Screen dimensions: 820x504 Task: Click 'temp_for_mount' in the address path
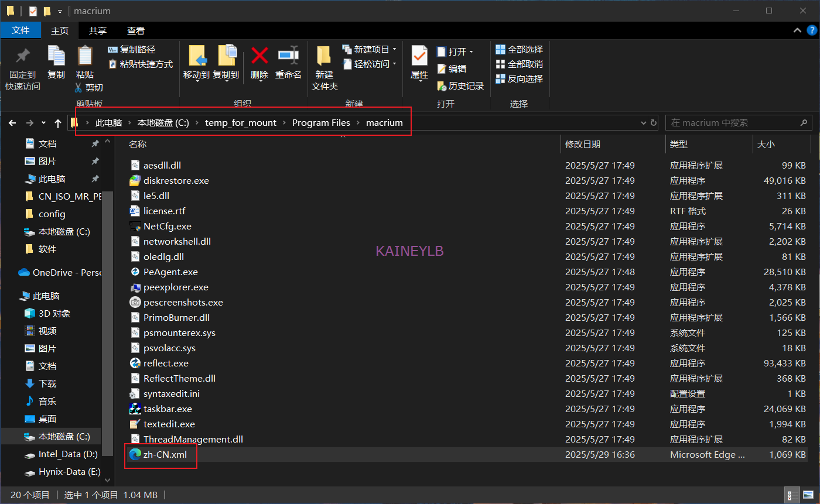click(241, 123)
